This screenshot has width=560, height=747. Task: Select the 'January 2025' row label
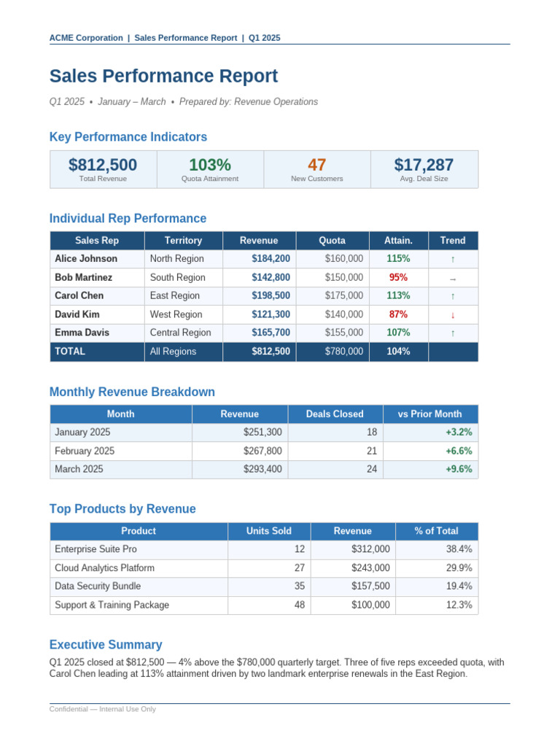click(82, 432)
